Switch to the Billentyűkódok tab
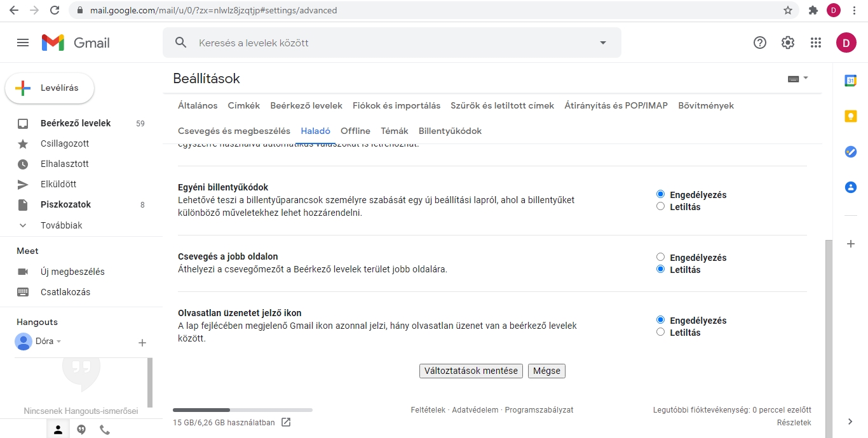Screen dimensions: 868x438 pyautogui.click(x=450, y=131)
